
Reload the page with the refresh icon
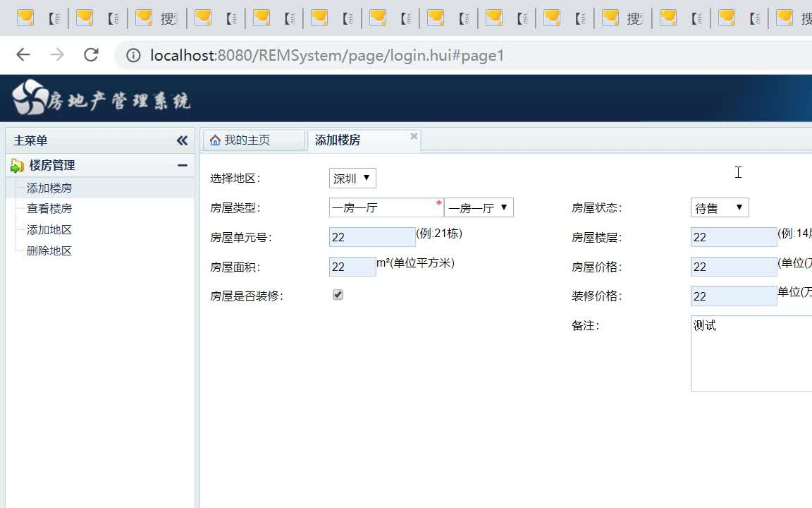click(91, 54)
